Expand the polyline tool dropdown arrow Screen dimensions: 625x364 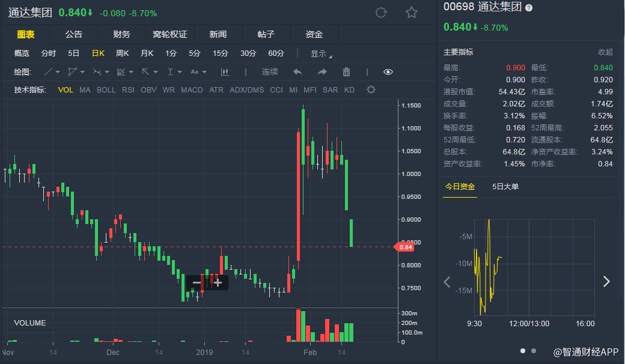[x=82, y=73]
